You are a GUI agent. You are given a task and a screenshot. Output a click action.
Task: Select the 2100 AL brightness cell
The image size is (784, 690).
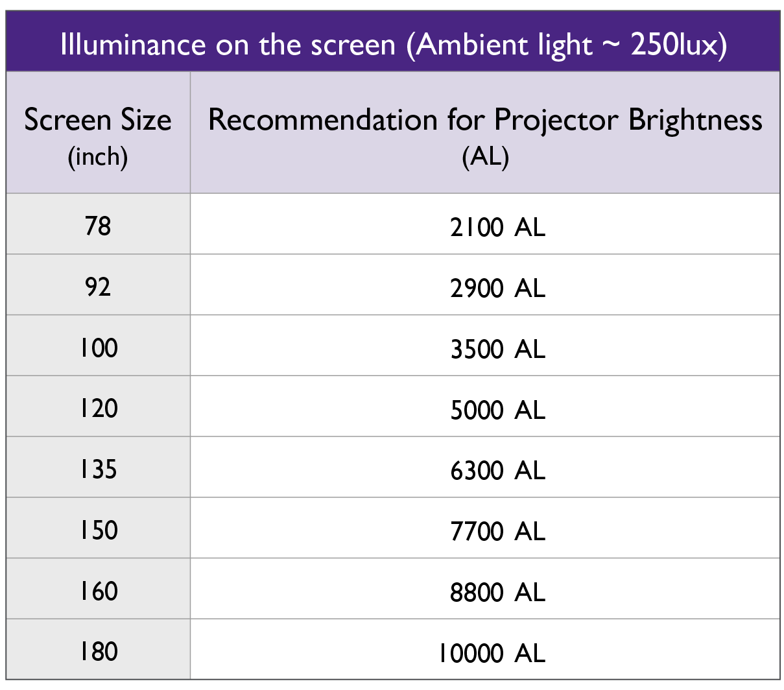coord(497,227)
